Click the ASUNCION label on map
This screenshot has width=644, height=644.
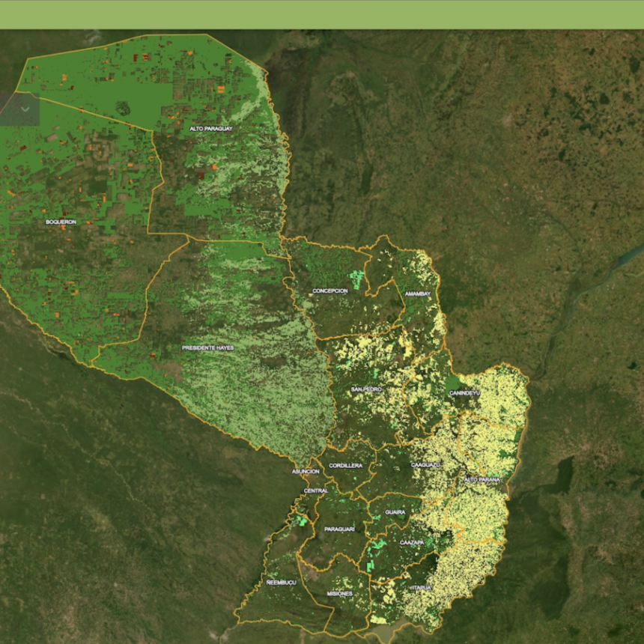pos(306,472)
